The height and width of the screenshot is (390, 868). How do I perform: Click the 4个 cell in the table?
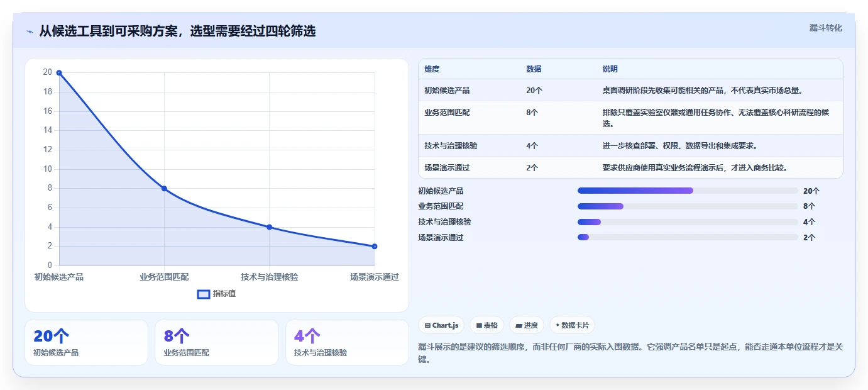tap(532, 146)
